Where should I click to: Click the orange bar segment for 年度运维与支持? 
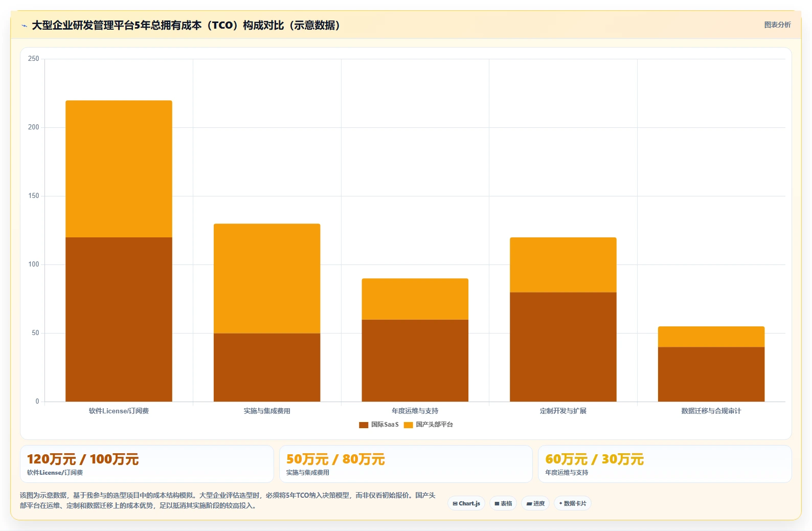415,299
